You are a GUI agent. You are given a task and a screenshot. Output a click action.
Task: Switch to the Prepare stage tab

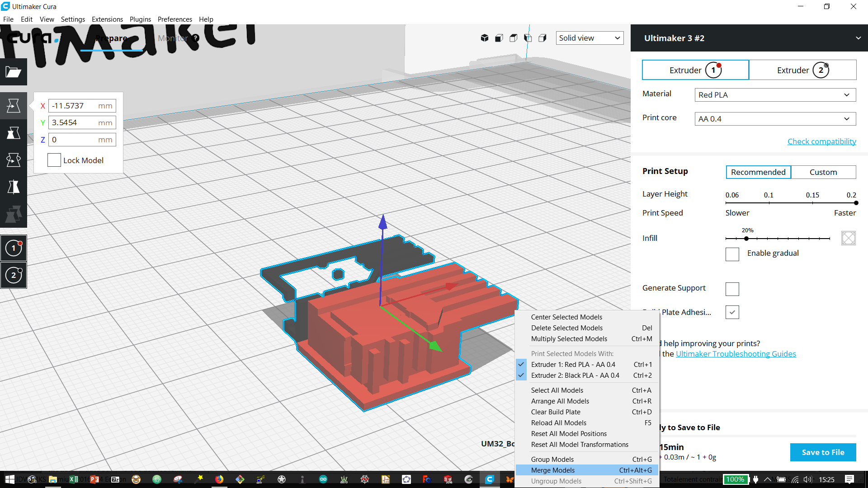point(111,38)
